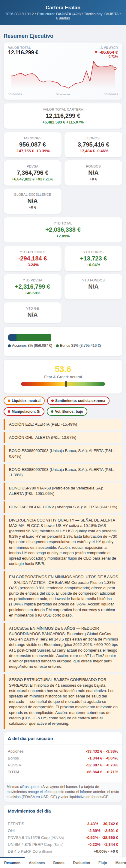The image size is (126, 868).
Task: Click the Fear & Greed gauge marker
Action: [66, 384]
